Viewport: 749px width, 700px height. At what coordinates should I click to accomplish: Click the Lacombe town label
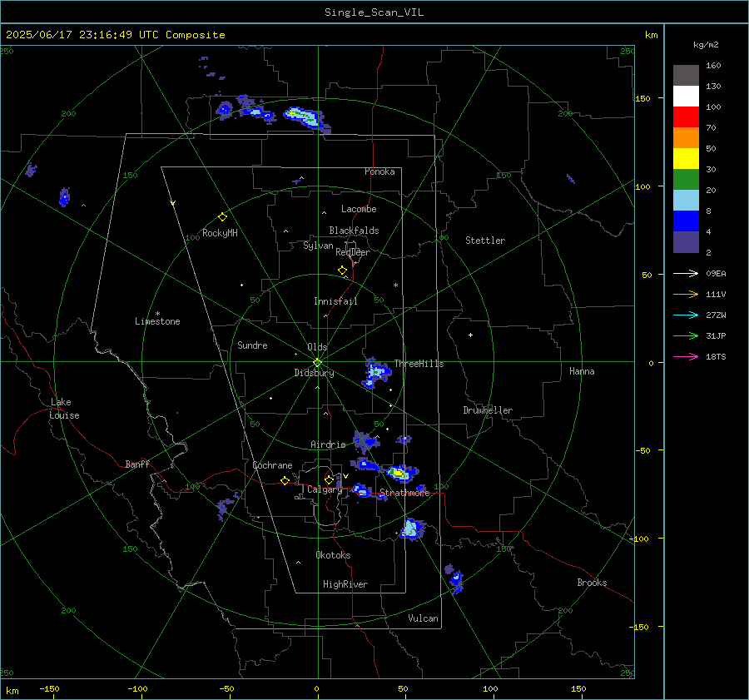(359, 209)
